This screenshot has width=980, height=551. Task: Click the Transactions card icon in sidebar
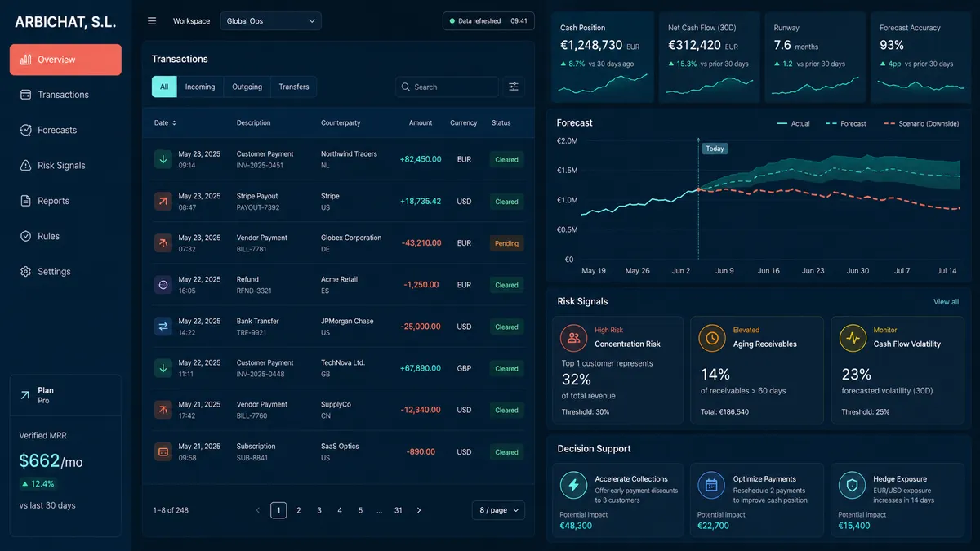(x=25, y=95)
